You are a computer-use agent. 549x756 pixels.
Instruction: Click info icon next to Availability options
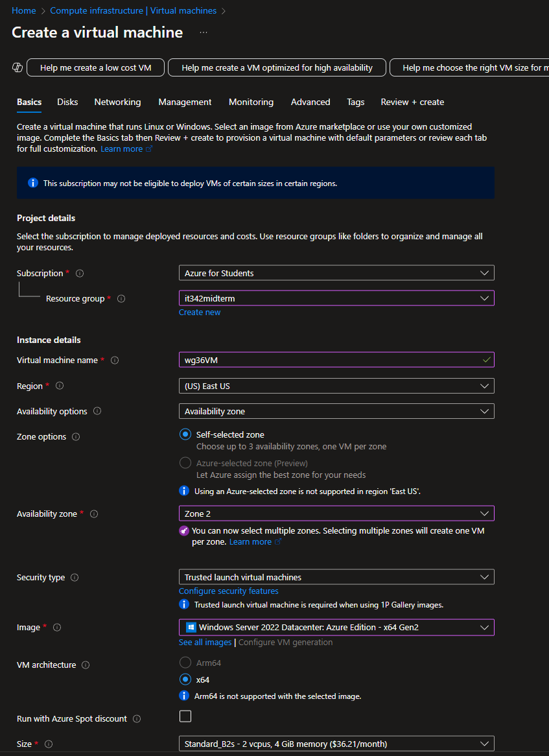(97, 412)
